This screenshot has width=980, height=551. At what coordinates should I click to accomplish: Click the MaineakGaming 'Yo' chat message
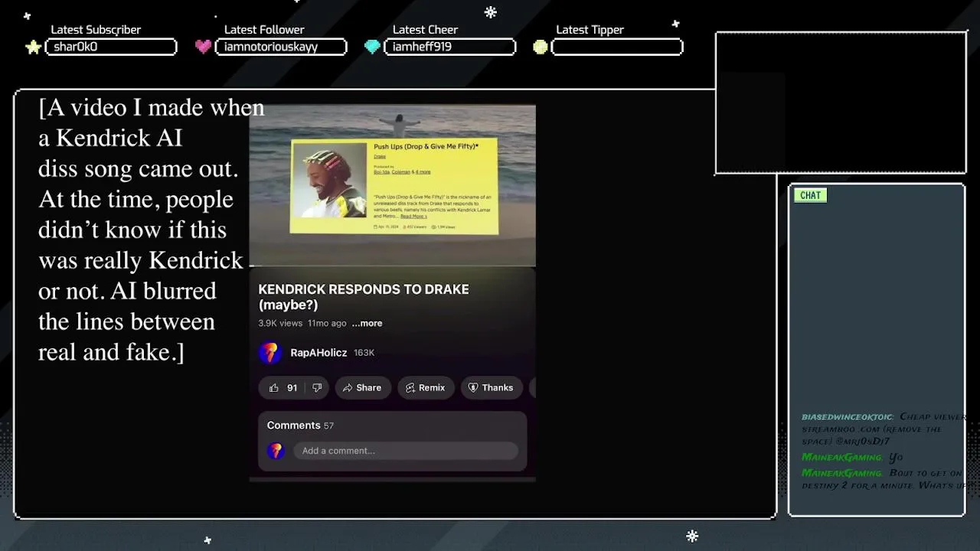point(852,457)
